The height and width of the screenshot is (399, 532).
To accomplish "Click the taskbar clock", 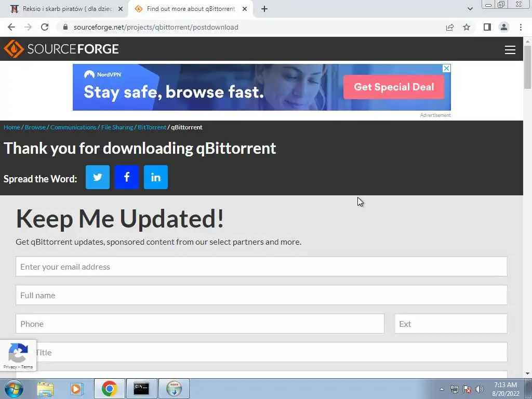I will pyautogui.click(x=506, y=389).
